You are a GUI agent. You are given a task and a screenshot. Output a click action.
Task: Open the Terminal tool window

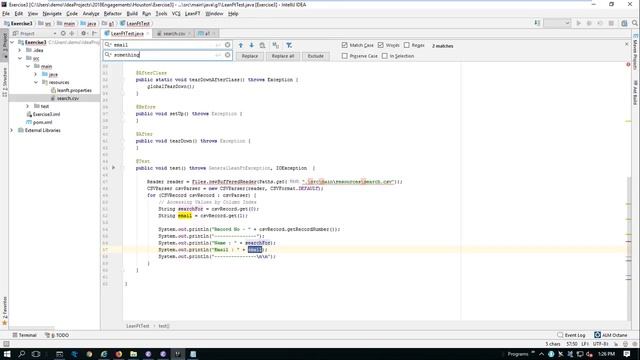(x=24, y=335)
